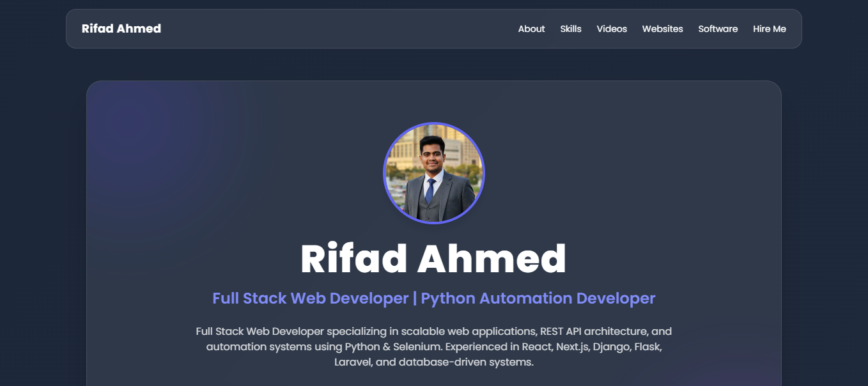Click the large Rifad Ahmed heading
The width and height of the screenshot is (868, 386).
point(433,259)
